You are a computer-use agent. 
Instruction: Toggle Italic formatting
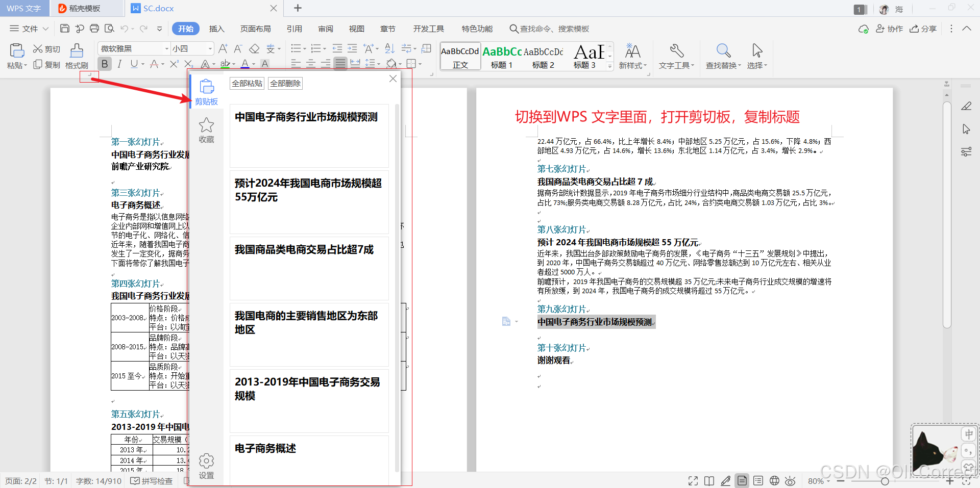(119, 64)
